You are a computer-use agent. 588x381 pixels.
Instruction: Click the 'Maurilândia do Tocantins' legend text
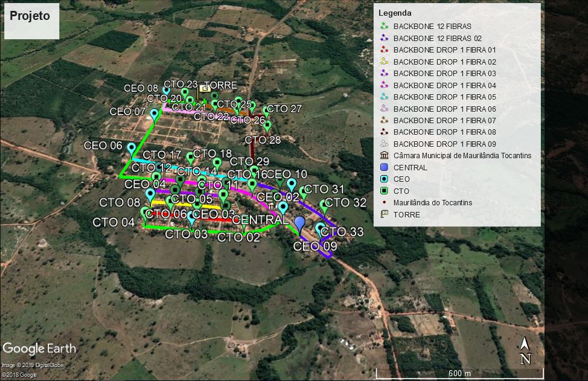433,202
